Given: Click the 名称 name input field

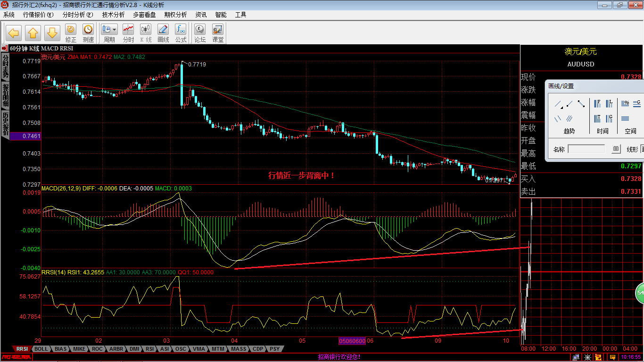Looking at the screenshot, I should point(586,149).
